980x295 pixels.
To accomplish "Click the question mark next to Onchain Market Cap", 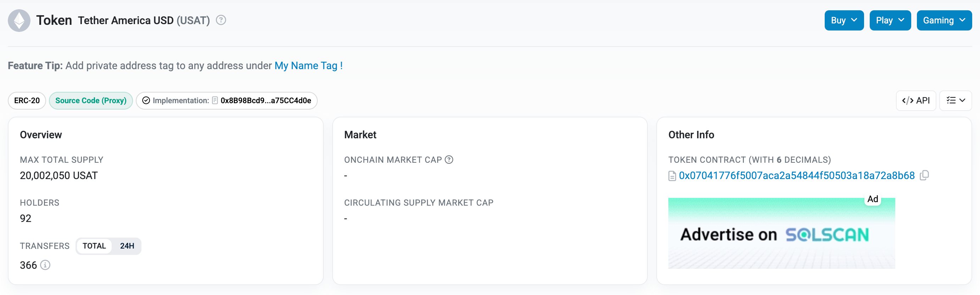I will point(449,160).
